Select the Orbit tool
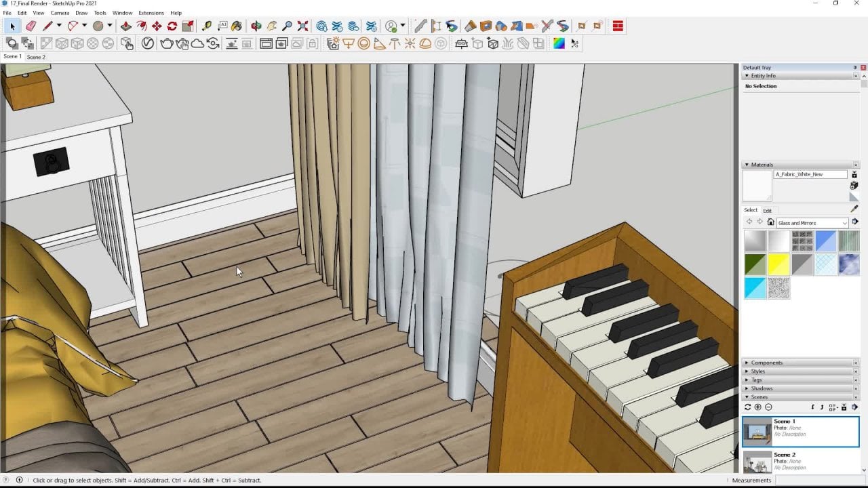 [256, 26]
